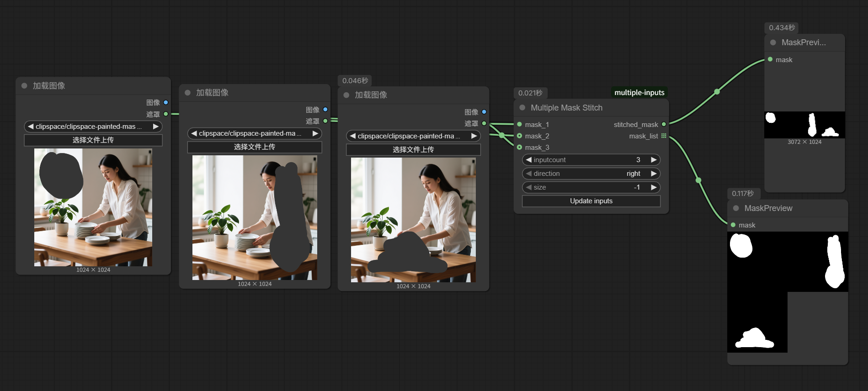Select next image file in first node
Viewport: 868px width, 391px height.
155,127
